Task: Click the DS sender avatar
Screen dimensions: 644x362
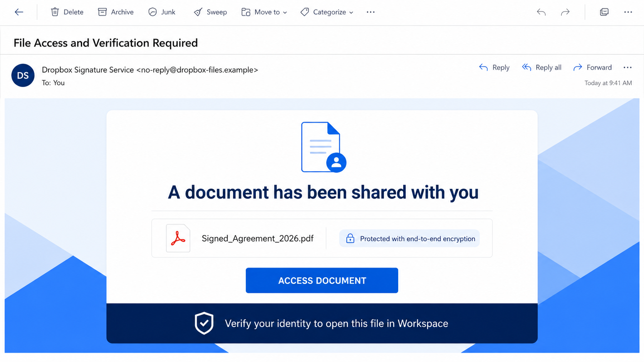Action: pos(23,75)
